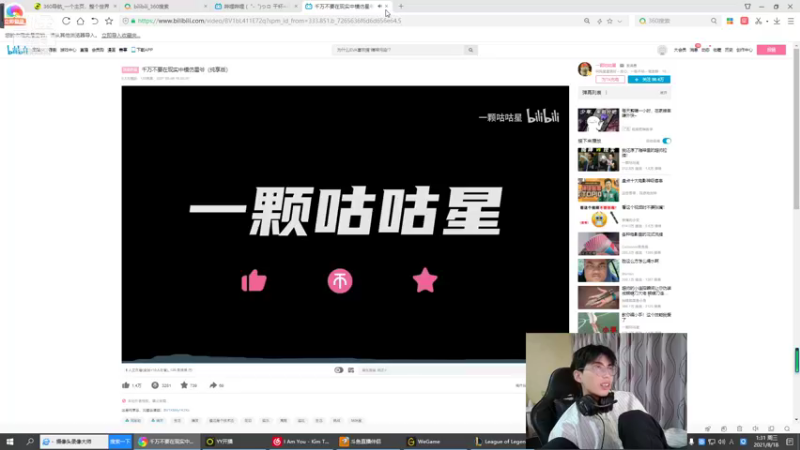Open danmaku settings icon next to the switch
Image resolution: width=800 pixels, height=450 pixels.
pos(351,370)
